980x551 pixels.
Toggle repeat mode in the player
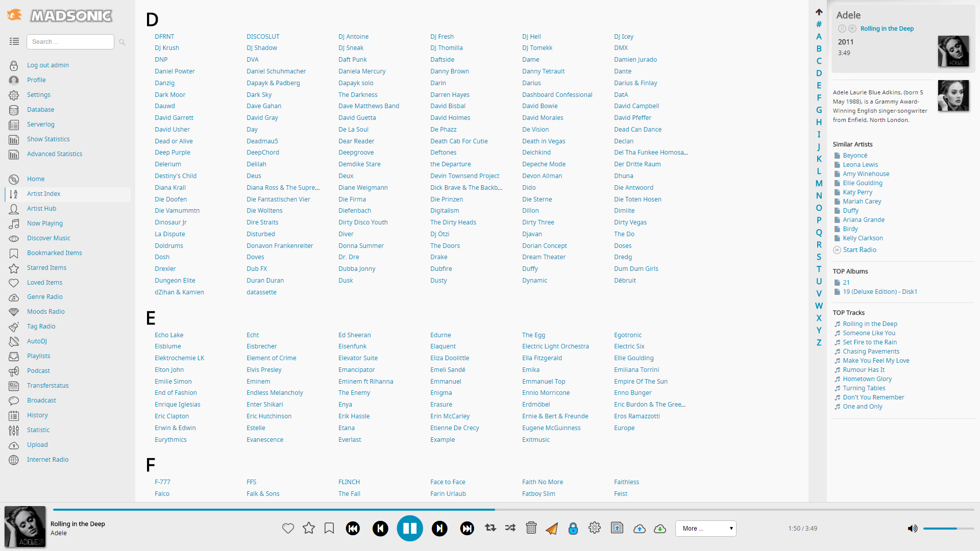pos(491,528)
